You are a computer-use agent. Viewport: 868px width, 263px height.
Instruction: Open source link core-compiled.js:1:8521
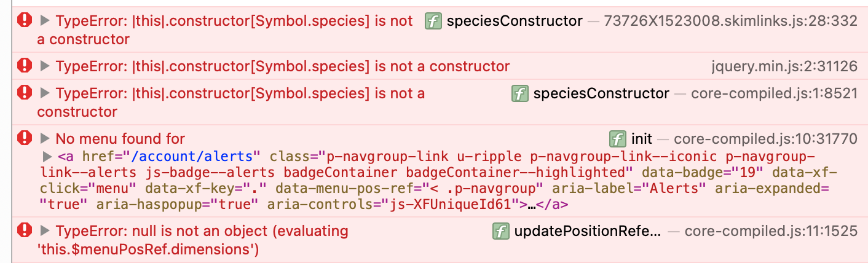774,94
